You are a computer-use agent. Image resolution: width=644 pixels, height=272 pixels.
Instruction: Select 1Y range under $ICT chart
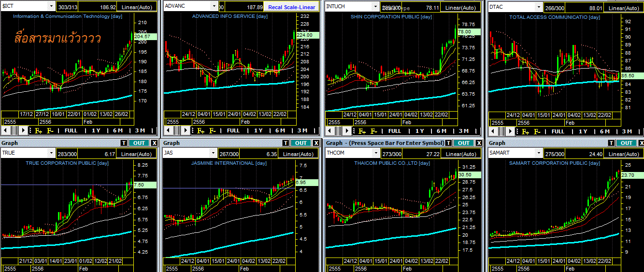(x=96, y=130)
